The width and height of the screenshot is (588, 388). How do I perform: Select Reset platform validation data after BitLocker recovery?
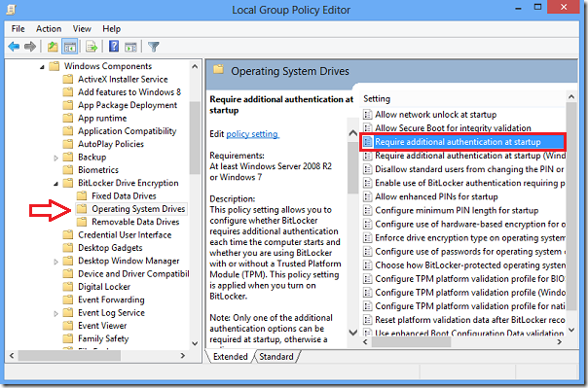[x=469, y=320]
